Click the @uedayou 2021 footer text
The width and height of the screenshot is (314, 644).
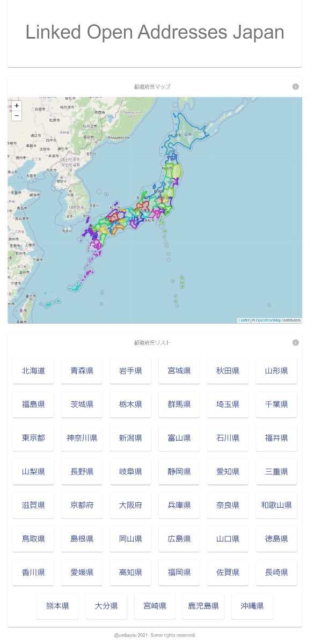pos(155,635)
